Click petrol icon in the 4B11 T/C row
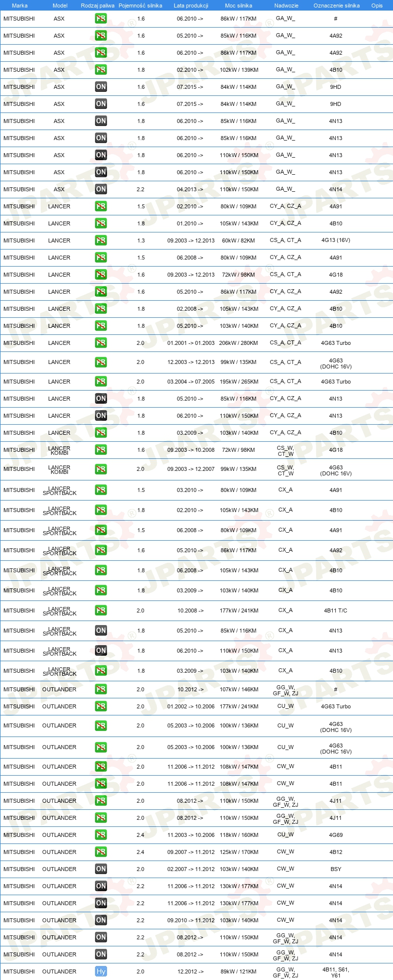Screen dimensions: 393x980 (x=101, y=610)
